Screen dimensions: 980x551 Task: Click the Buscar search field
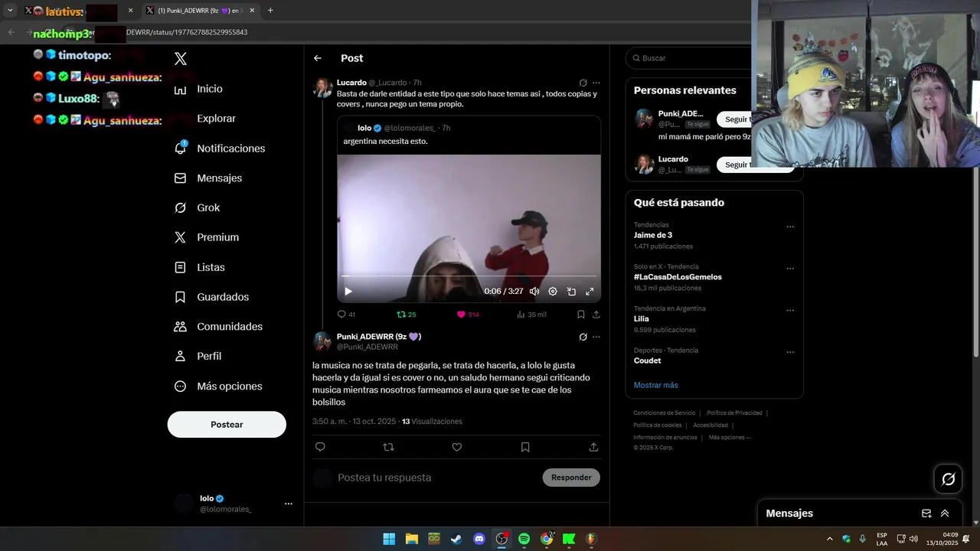tap(689, 58)
